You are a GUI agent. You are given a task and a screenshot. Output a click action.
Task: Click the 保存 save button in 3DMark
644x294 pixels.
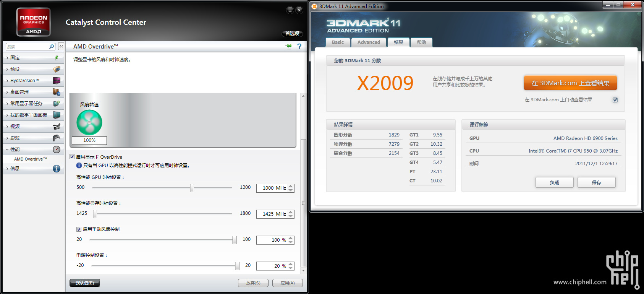[597, 182]
